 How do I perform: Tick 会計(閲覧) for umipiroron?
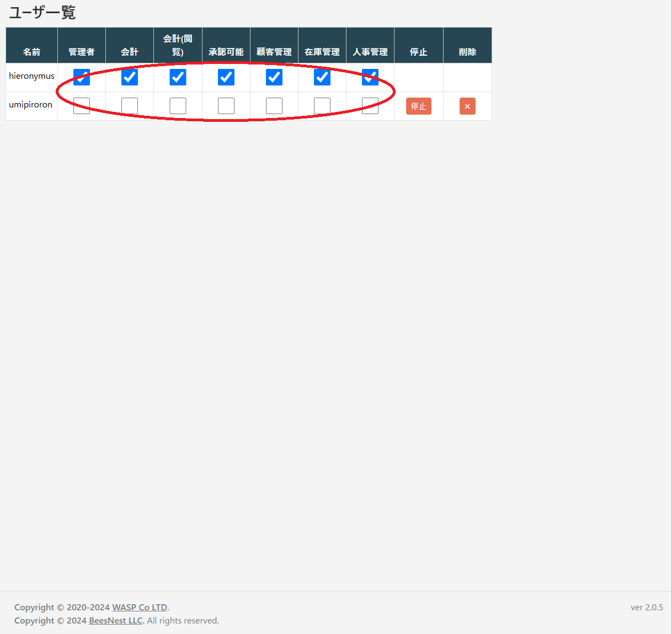(178, 106)
